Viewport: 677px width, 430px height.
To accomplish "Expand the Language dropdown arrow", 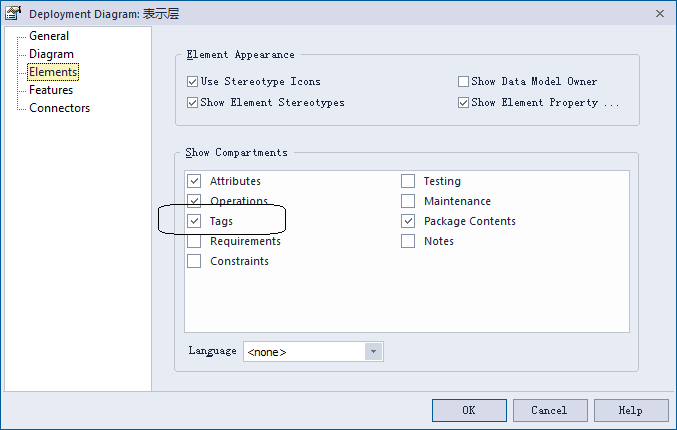I will [x=373, y=351].
